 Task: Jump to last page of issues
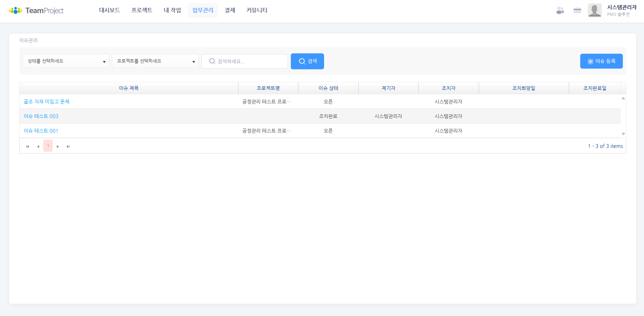(x=68, y=146)
